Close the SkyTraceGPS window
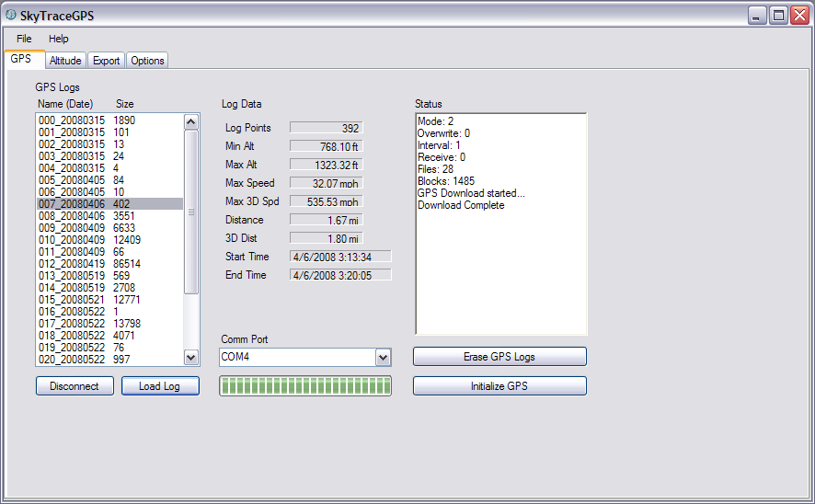Screen dimensions: 815x504 799,16
